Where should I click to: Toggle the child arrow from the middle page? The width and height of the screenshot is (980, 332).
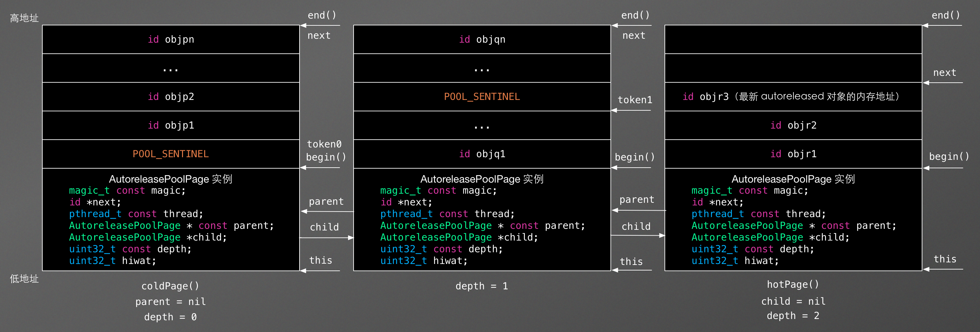[636, 226]
